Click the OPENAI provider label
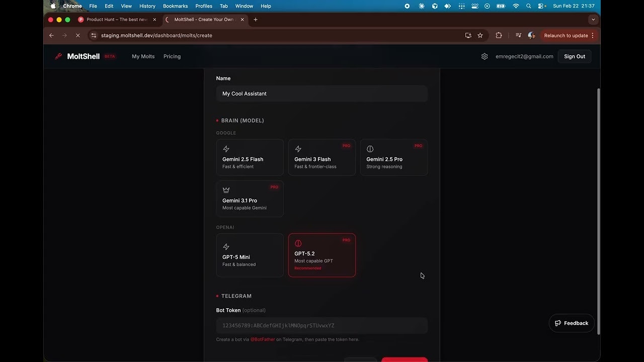The image size is (644, 362). coord(225,227)
